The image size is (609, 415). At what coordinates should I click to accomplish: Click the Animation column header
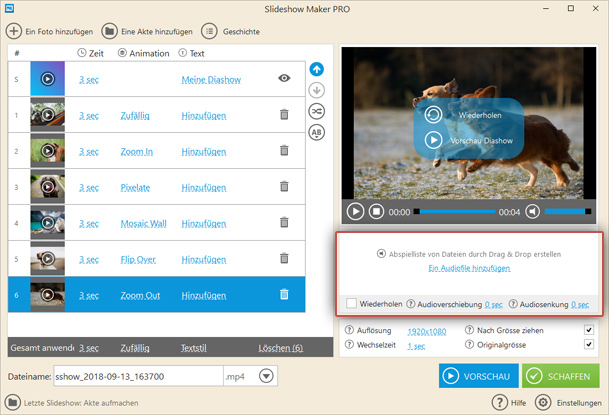(x=144, y=53)
